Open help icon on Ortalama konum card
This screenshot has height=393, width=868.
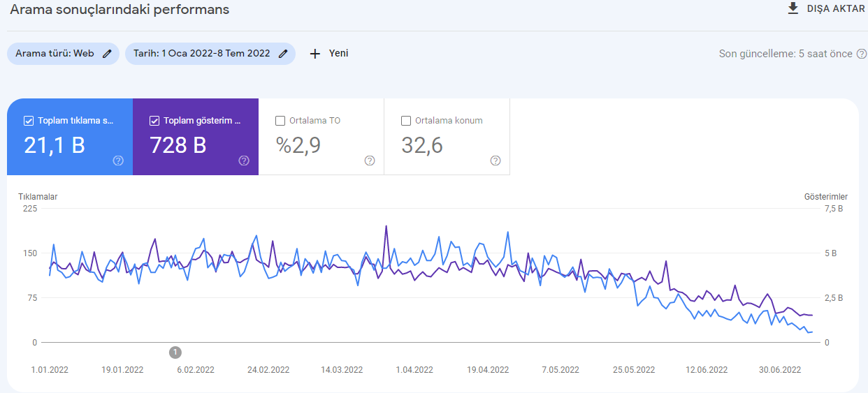[x=496, y=161]
